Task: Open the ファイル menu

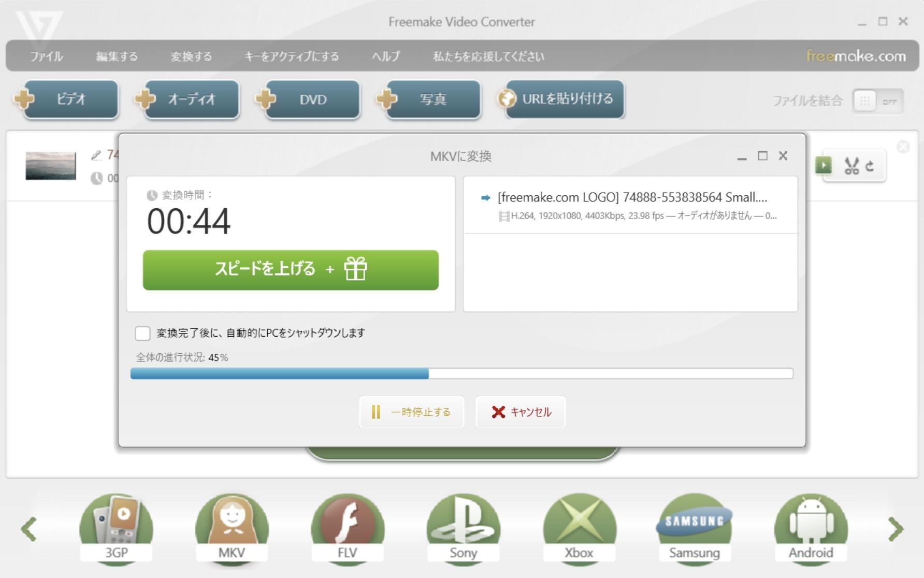Action: (x=47, y=56)
